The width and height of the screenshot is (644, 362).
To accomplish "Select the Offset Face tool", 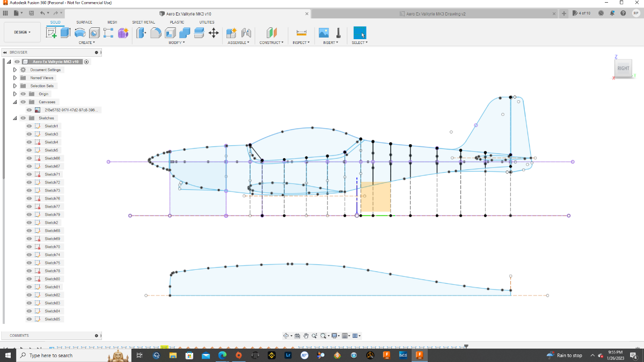I will coord(199,33).
